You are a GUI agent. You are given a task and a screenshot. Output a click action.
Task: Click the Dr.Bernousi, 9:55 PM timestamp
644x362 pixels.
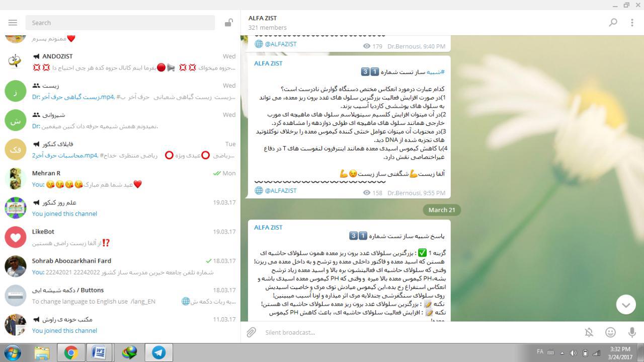tap(416, 193)
